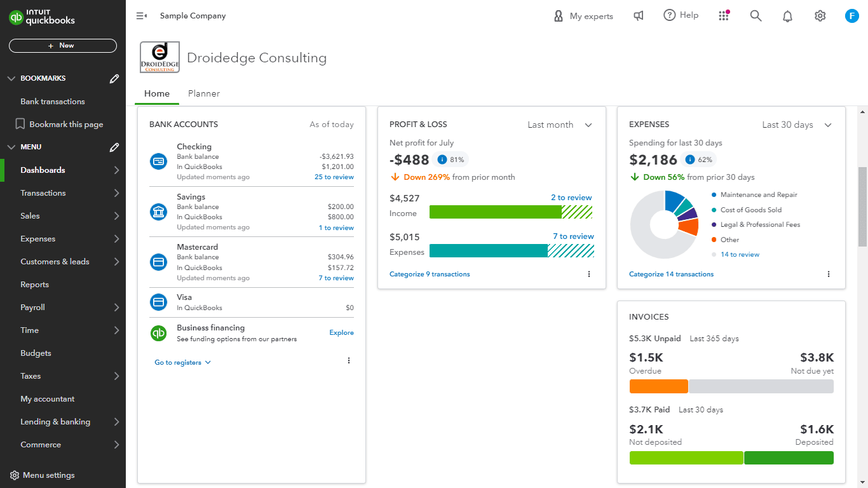The height and width of the screenshot is (488, 868).
Task: Collapse the BOOKMARKS section
Action: [11, 79]
